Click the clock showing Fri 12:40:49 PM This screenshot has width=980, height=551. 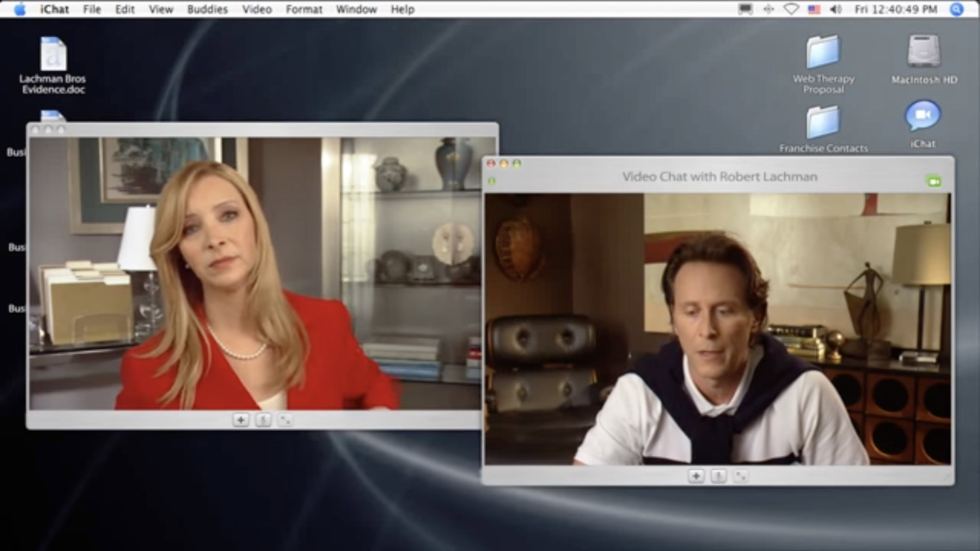coord(896,9)
